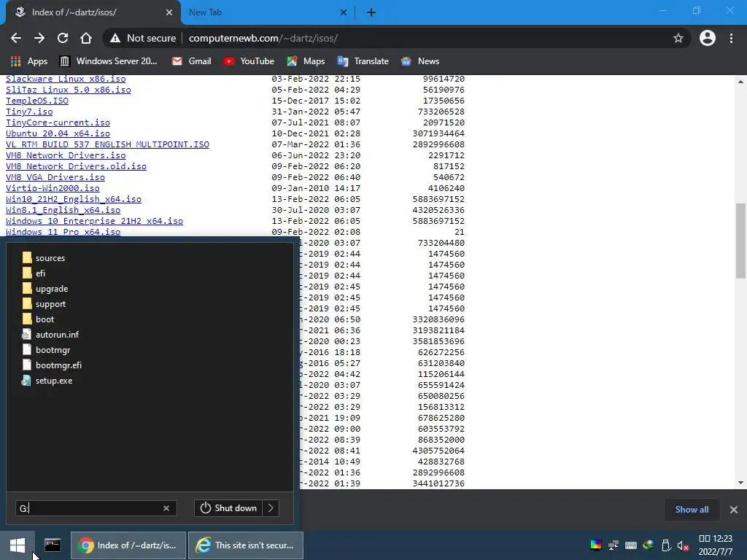This screenshot has width=747, height=560.
Task: Click the Shut down button
Action: coord(228,508)
